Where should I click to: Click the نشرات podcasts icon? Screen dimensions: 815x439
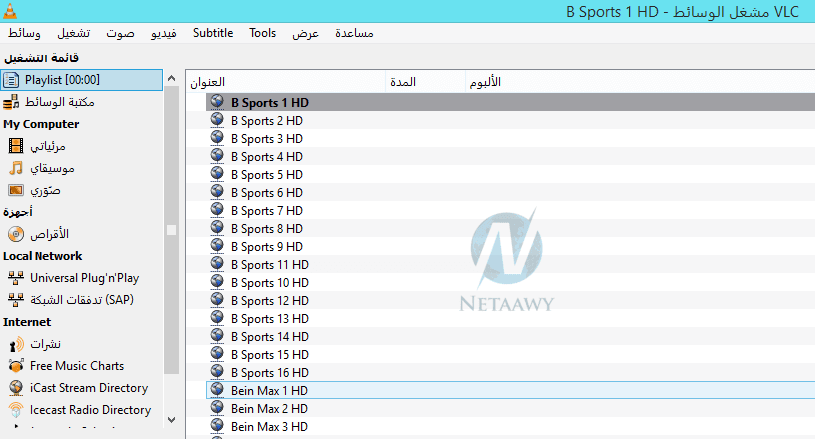(x=16, y=344)
